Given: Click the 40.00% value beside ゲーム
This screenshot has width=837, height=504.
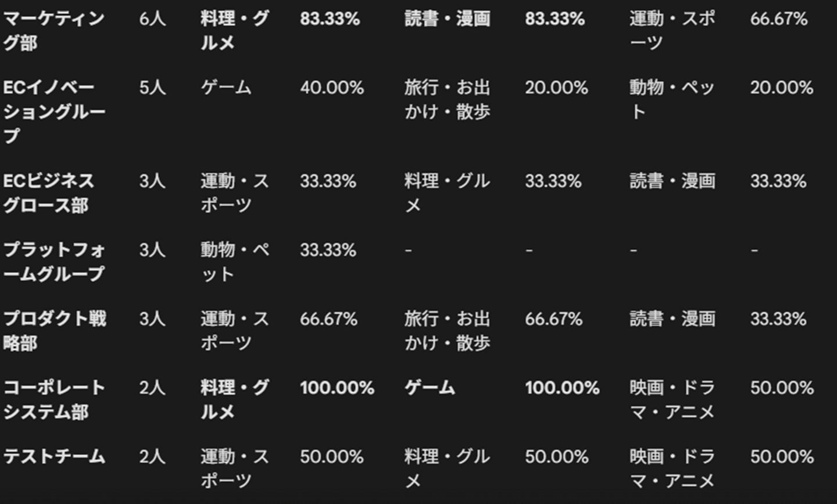Looking at the screenshot, I should 331,88.
